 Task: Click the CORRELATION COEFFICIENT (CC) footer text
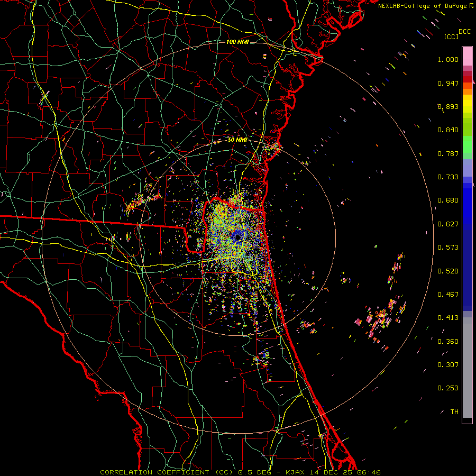(167, 472)
